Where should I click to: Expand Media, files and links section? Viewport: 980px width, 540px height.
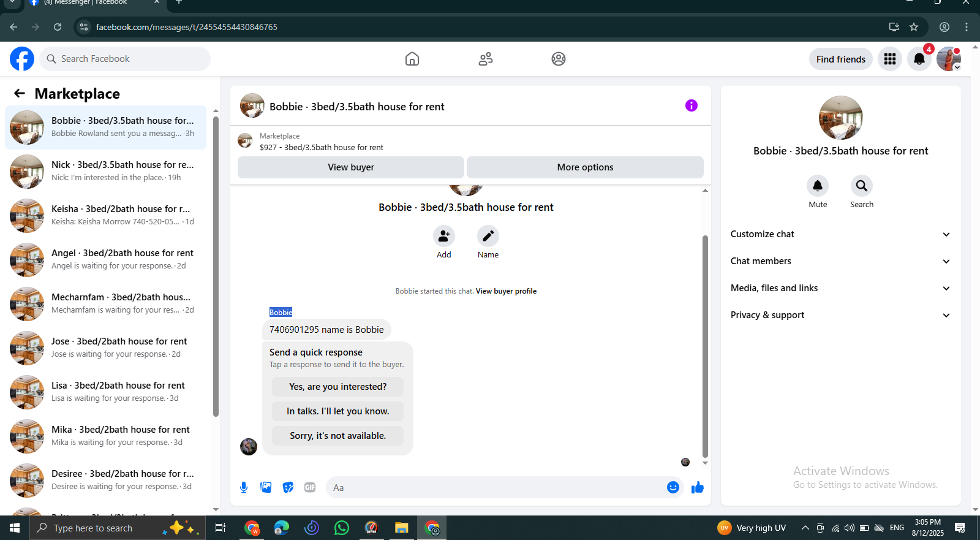pos(840,288)
